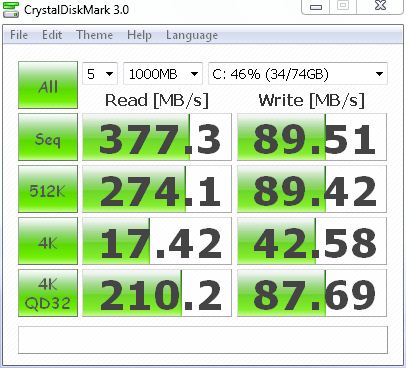Select the 512K write result 89.42
The image size is (406, 368).
click(312, 189)
